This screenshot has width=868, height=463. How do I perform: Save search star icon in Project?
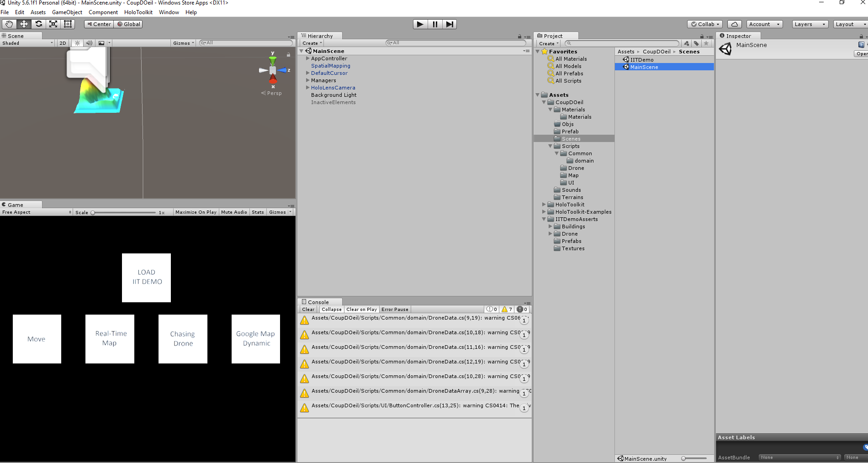tap(706, 43)
